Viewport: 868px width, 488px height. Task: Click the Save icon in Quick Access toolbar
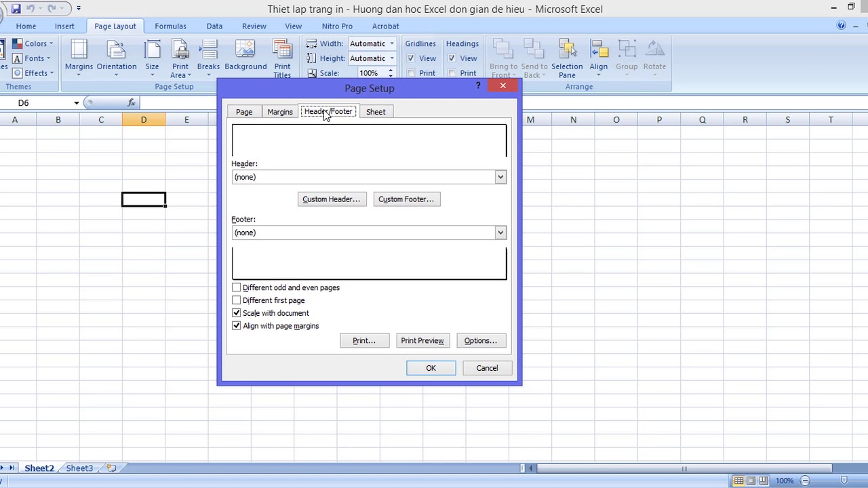(x=15, y=9)
